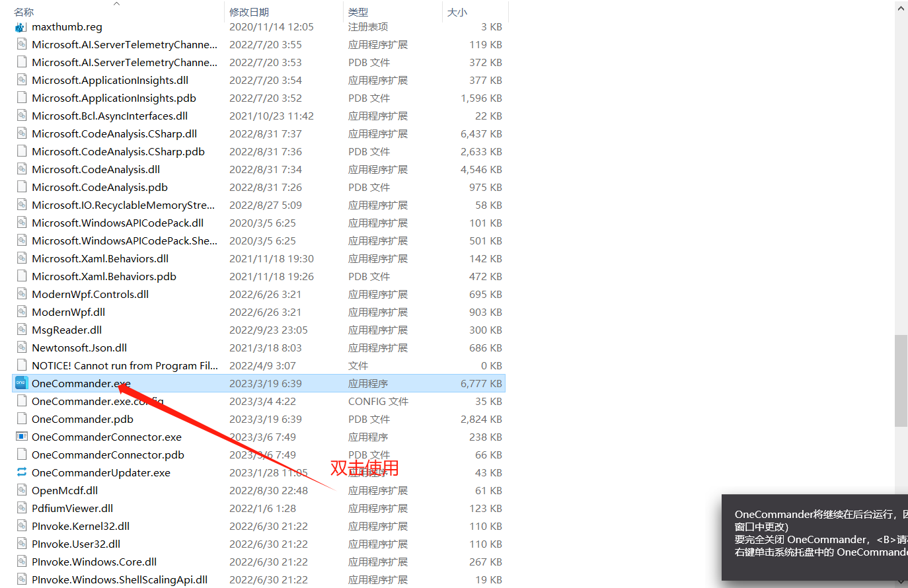Click type 文件 of NOTICE! Cannot run row
This screenshot has height=588, width=908.
pos(358,365)
